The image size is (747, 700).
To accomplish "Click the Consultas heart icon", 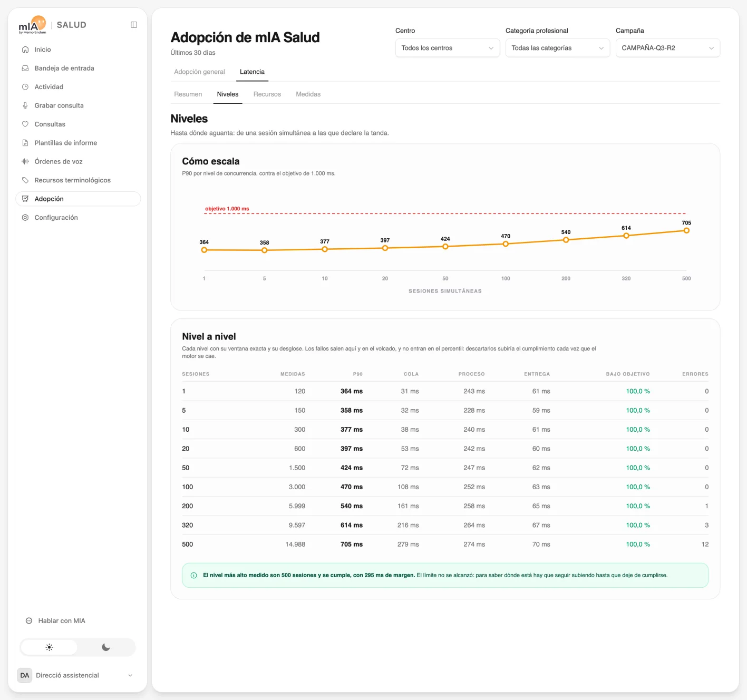I will (25, 124).
